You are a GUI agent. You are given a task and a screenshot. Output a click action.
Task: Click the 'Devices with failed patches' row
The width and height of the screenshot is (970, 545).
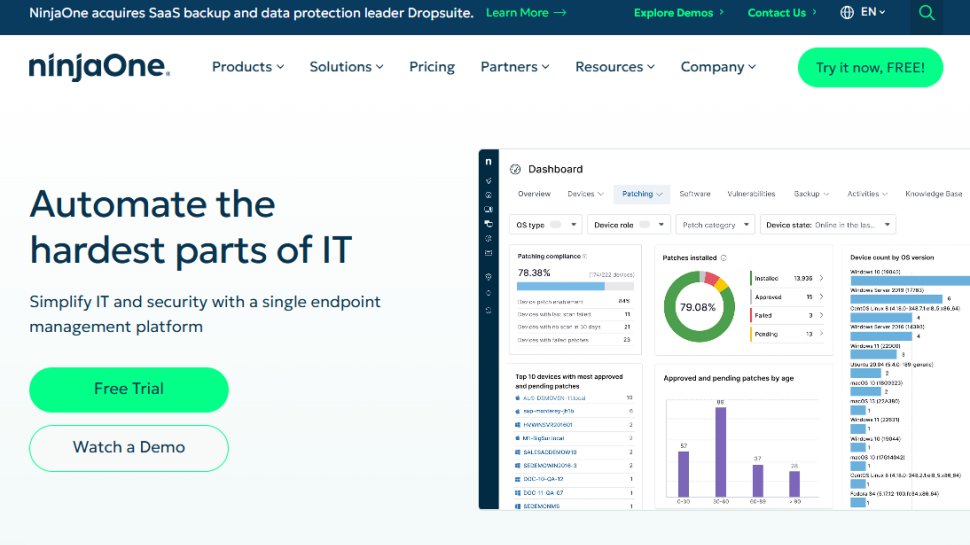click(x=574, y=340)
